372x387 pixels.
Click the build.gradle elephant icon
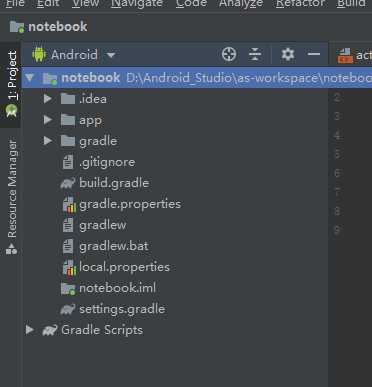pyautogui.click(x=68, y=183)
